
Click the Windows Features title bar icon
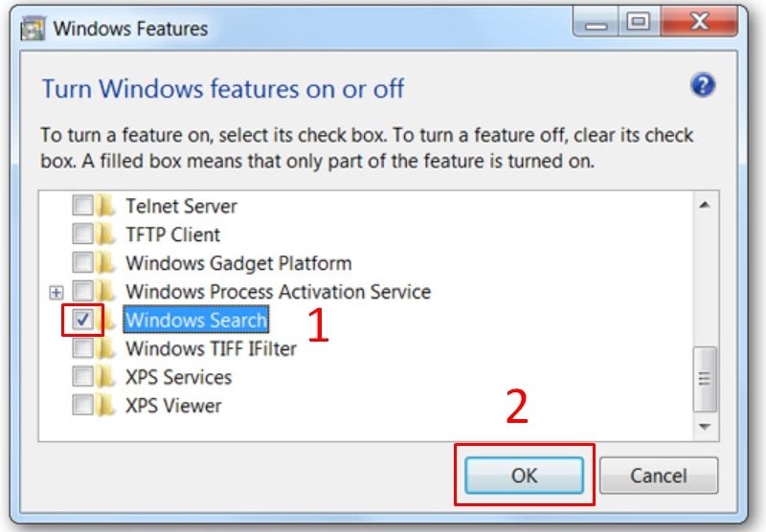click(33, 29)
